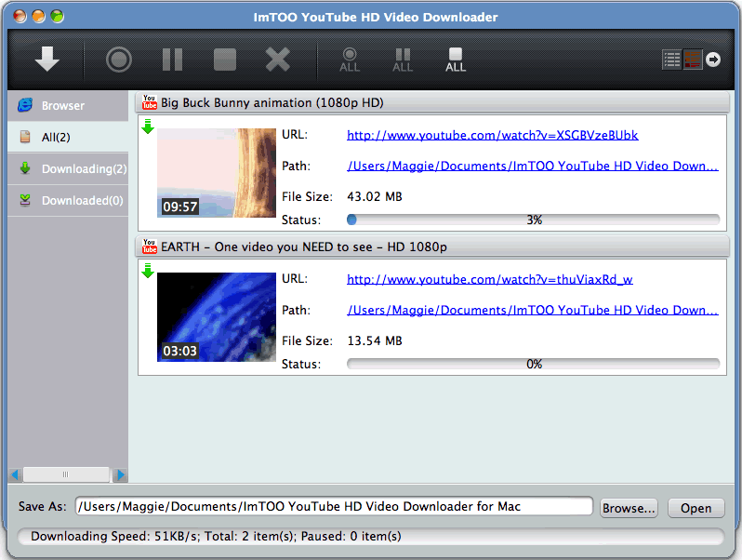Click the green download status arrow for EARTH video
Viewport: 742px width, 560px height.
tap(148, 271)
